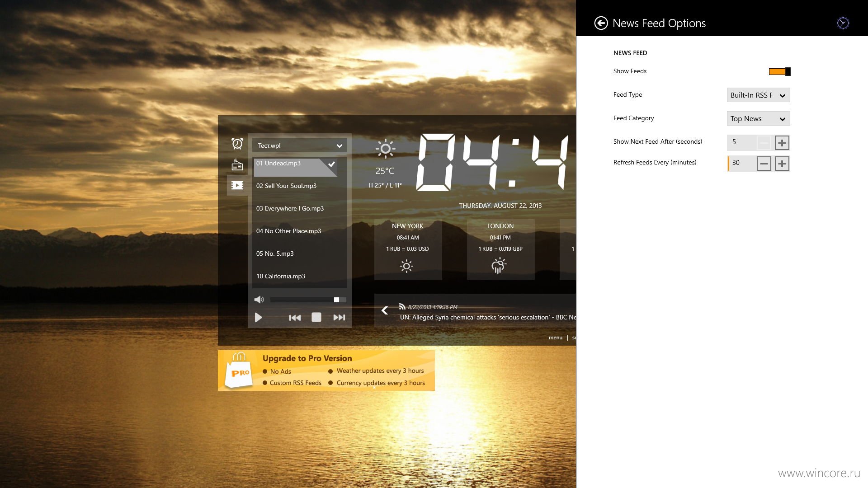Click the Refresh Feeds minutes field

(741, 163)
